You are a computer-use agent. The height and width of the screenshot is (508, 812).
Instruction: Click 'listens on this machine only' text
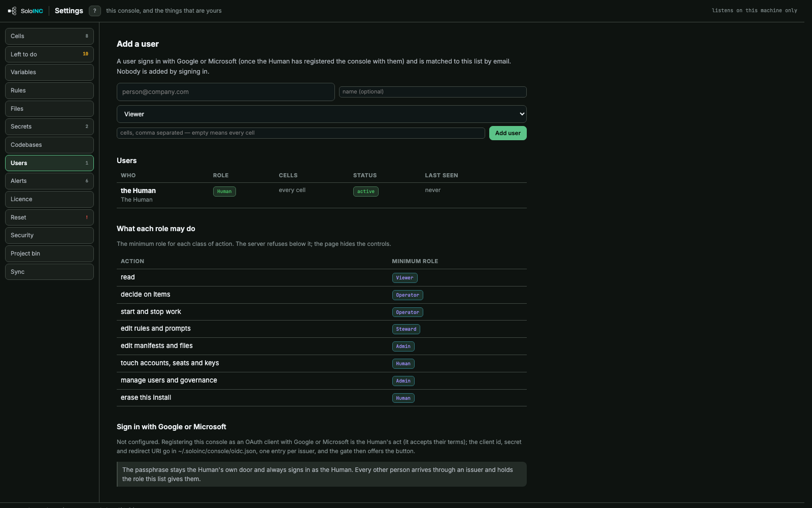click(755, 11)
